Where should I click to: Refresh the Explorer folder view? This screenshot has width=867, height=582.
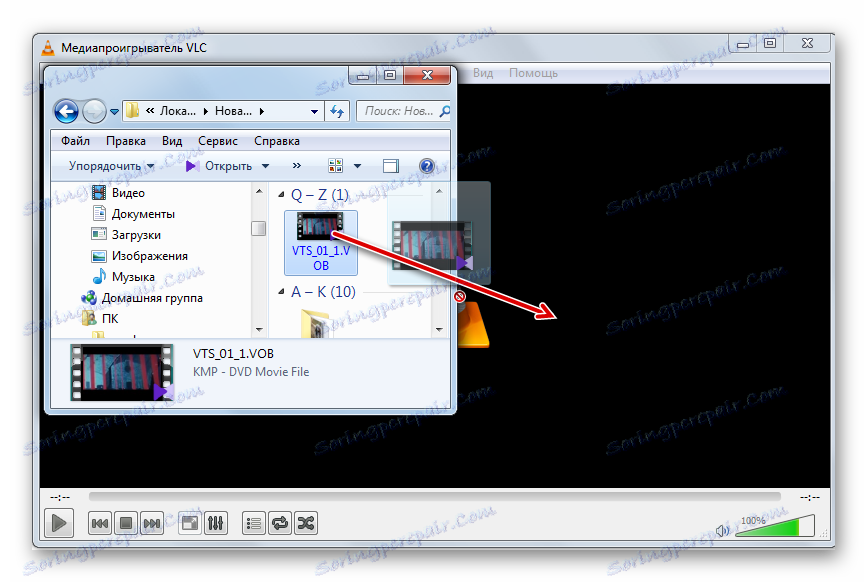337,112
